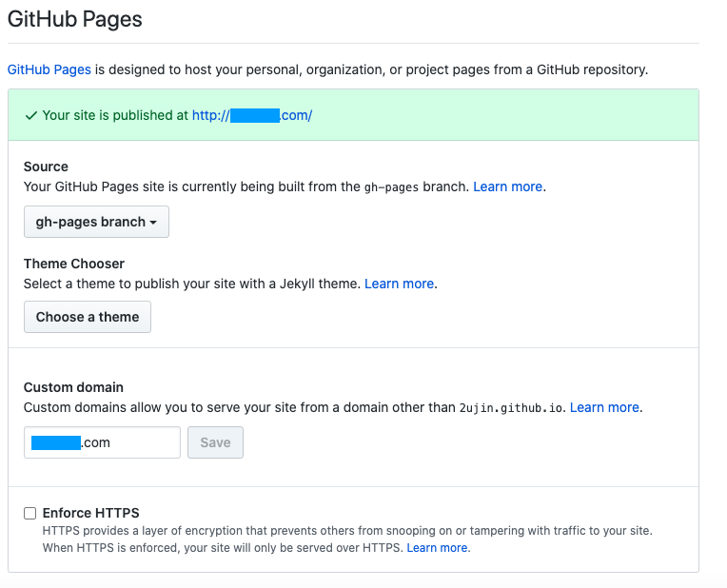
Task: Click the gh-pages code text in Source description
Action: (x=391, y=187)
